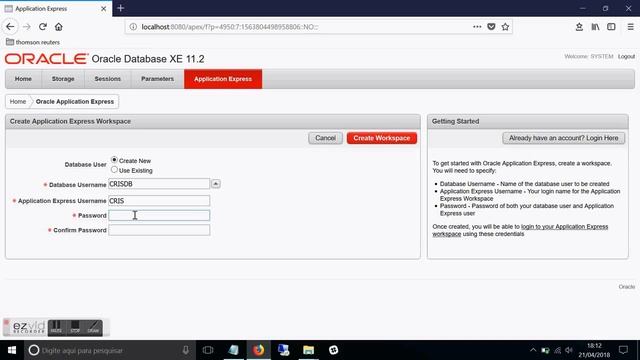Image resolution: width=640 pixels, height=360 pixels.
Task: Click the Create Workspace button
Action: pyautogui.click(x=382, y=138)
